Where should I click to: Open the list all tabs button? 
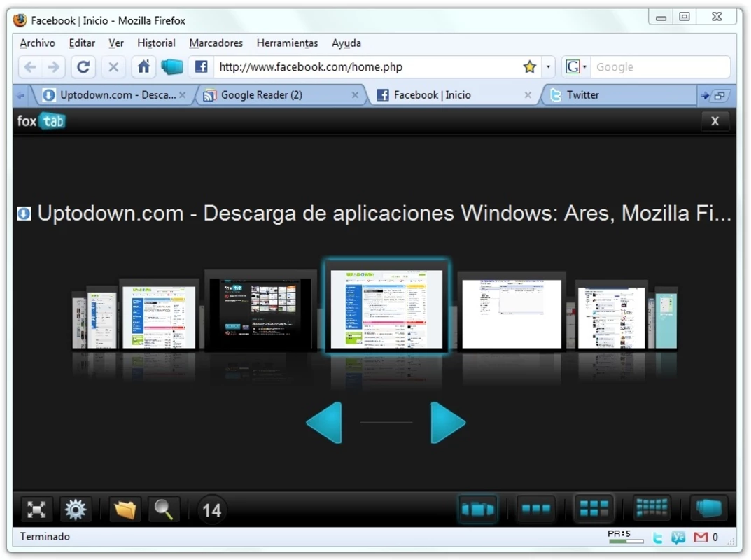click(720, 96)
